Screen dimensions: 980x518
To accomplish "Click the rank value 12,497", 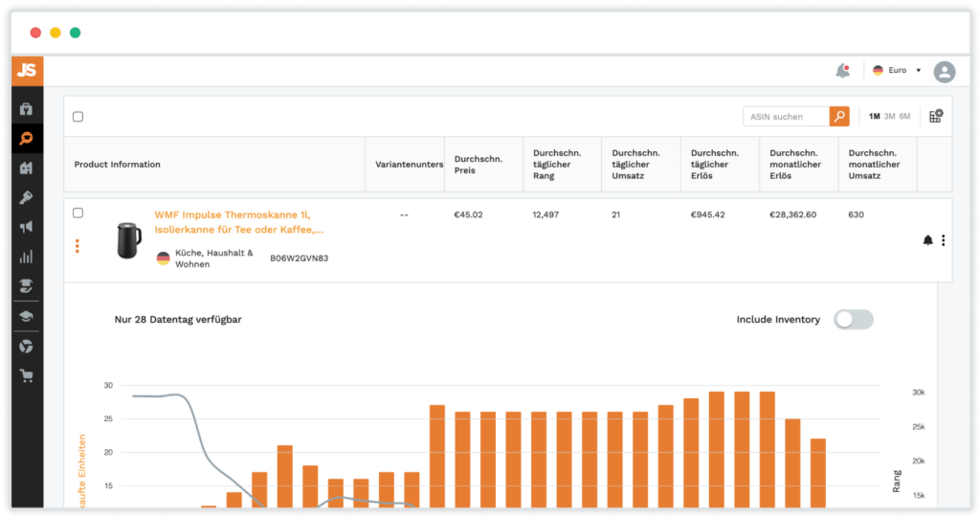I will coord(546,214).
